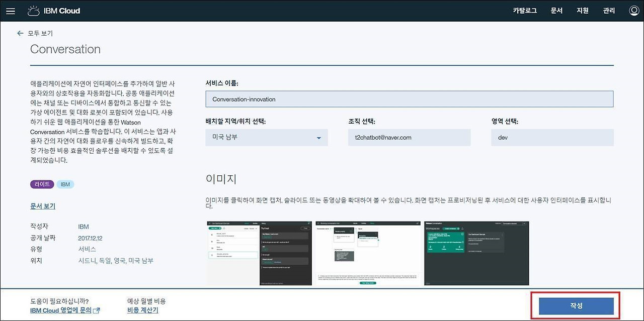Open the 문서 보기 link
644x321 pixels.
click(43, 206)
